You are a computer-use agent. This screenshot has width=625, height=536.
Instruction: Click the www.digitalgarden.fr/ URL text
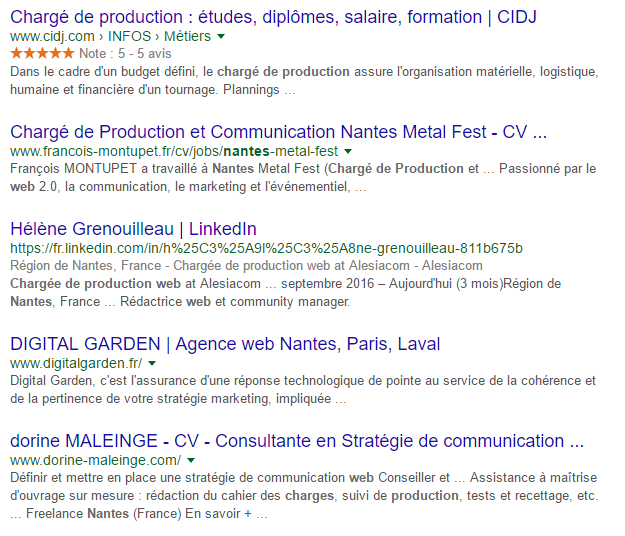(76, 363)
